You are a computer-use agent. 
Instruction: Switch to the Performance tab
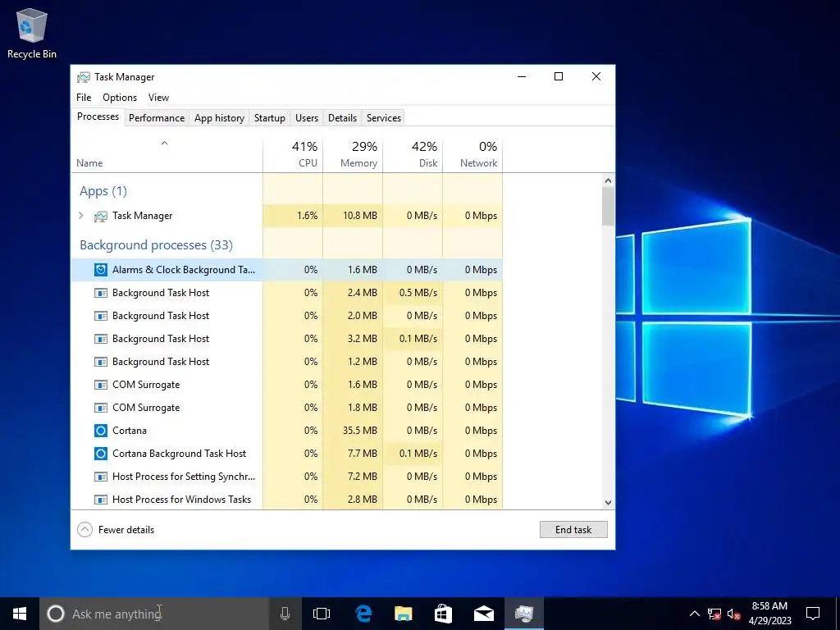click(157, 118)
